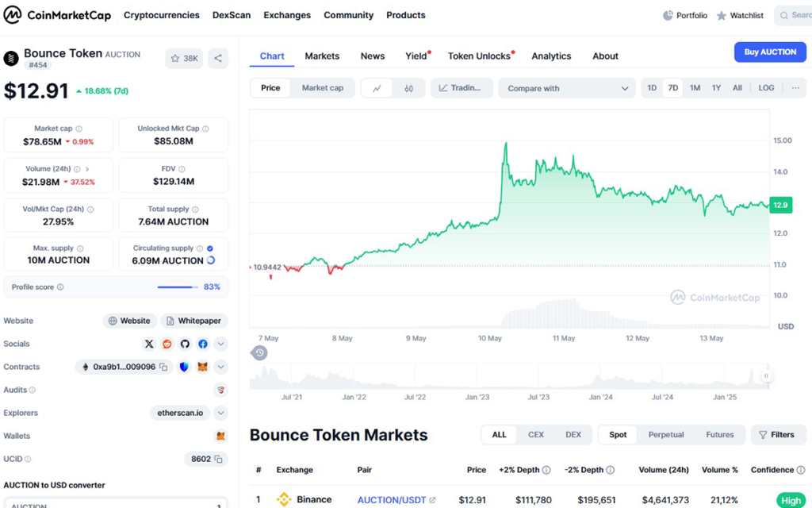This screenshot has width=812, height=508.
Task: Click the Search field
Action: 793,16
